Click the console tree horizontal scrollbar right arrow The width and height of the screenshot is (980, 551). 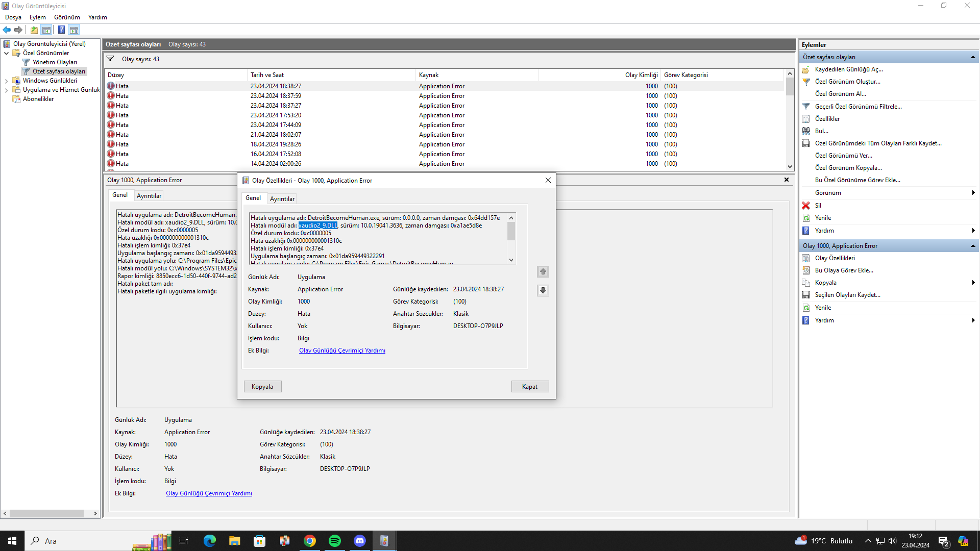point(95,514)
